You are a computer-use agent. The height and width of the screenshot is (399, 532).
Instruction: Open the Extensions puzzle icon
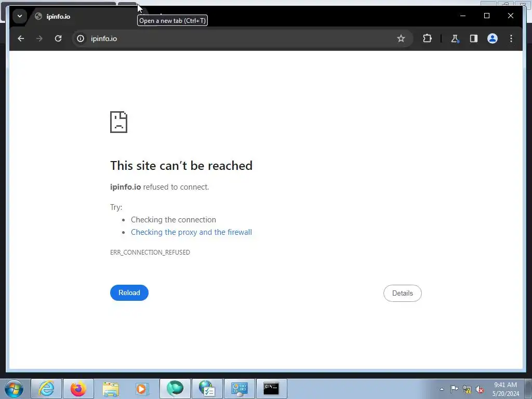[427, 38]
